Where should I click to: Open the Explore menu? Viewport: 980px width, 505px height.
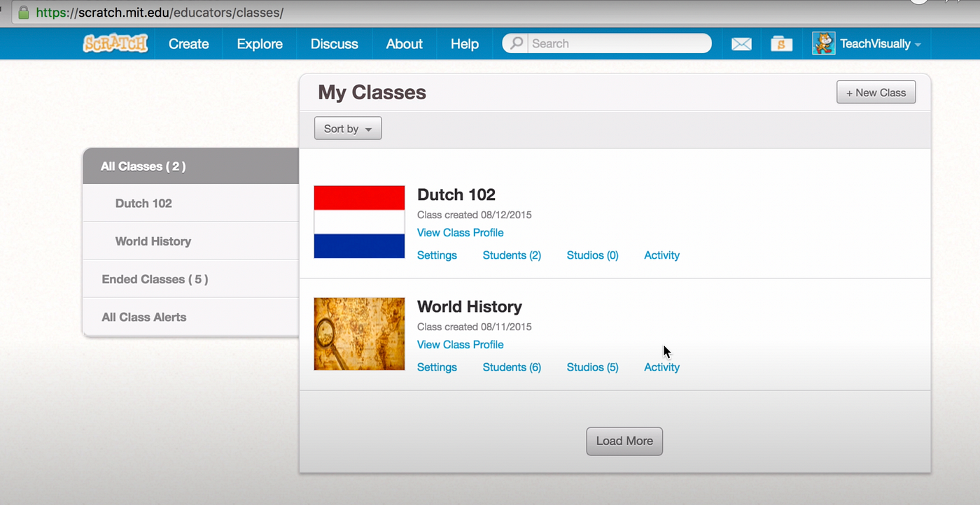click(x=260, y=43)
